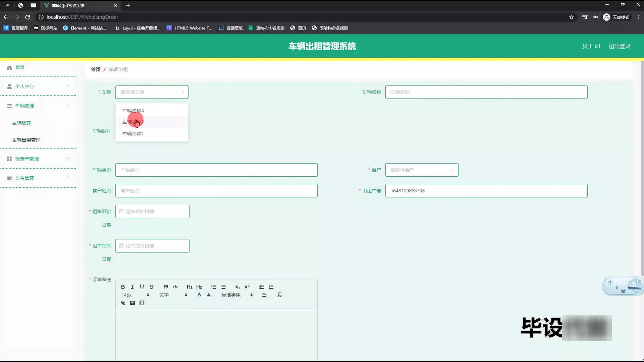Open the text background color picker
Viewport: 644px width, 362px height.
click(x=209, y=295)
